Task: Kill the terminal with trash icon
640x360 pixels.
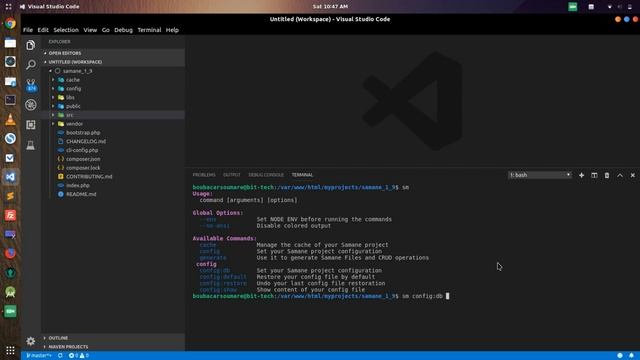Action: (x=607, y=175)
